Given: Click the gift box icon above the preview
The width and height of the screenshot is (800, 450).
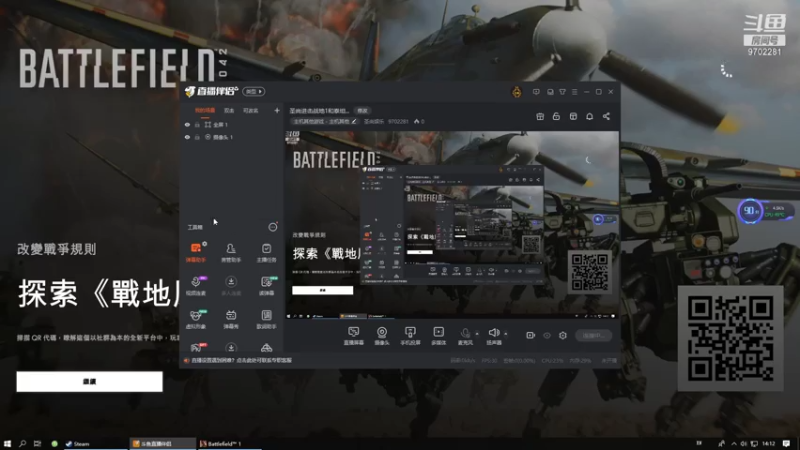Looking at the screenshot, I should click(540, 116).
